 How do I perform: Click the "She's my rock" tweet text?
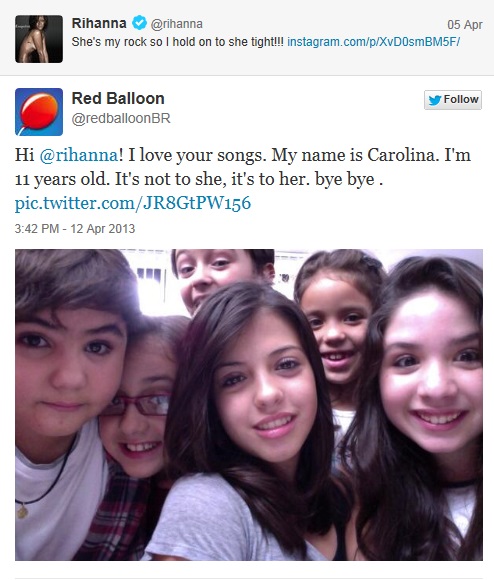pos(177,42)
